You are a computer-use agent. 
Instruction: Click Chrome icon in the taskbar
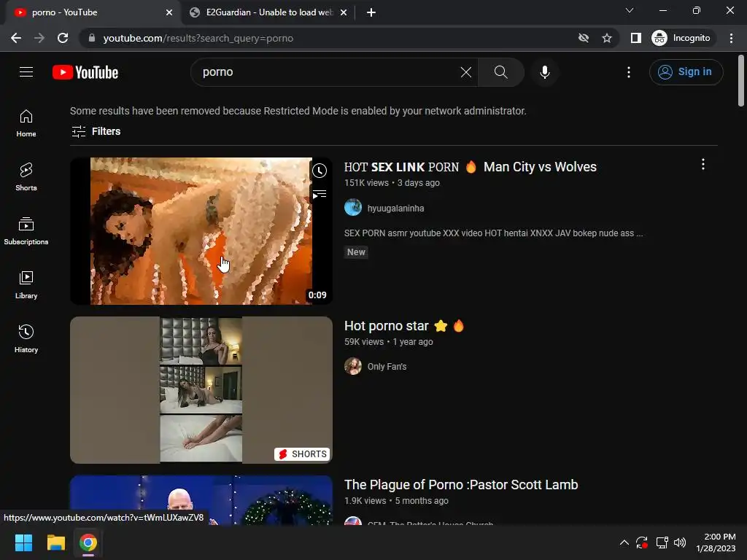click(x=88, y=542)
